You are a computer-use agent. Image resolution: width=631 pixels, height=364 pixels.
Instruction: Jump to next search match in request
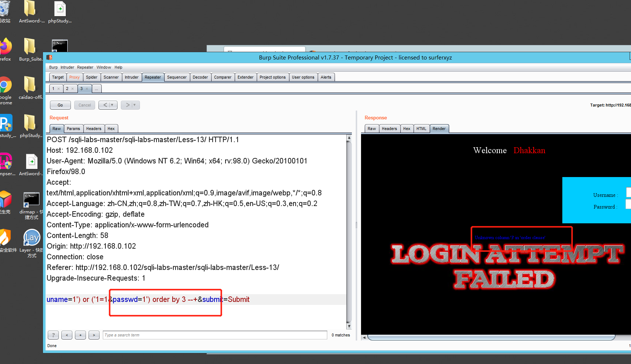point(94,335)
